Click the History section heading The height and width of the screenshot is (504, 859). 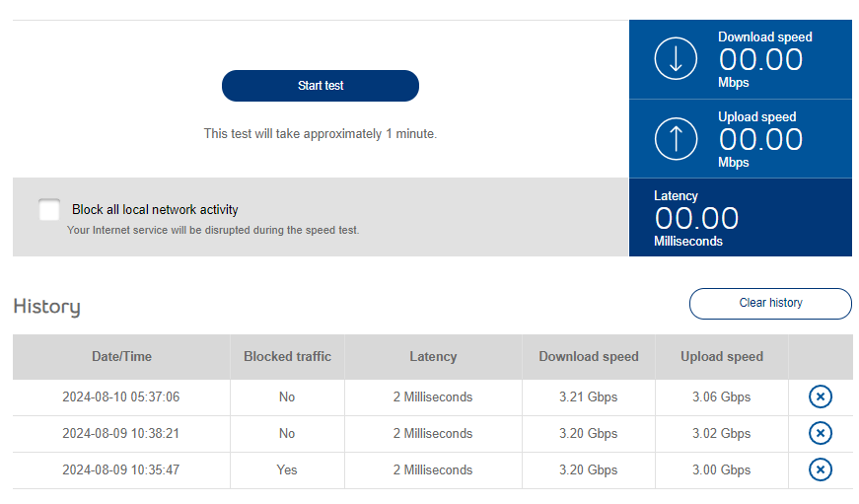coord(46,307)
